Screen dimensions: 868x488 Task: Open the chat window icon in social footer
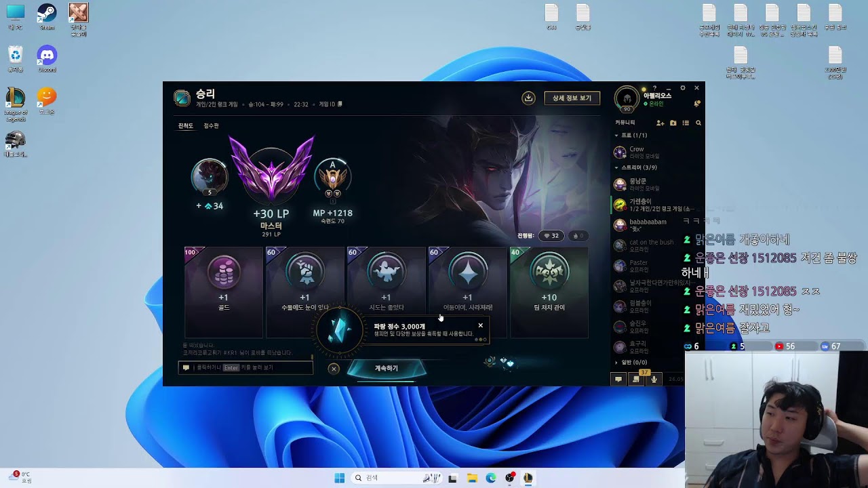pos(618,380)
